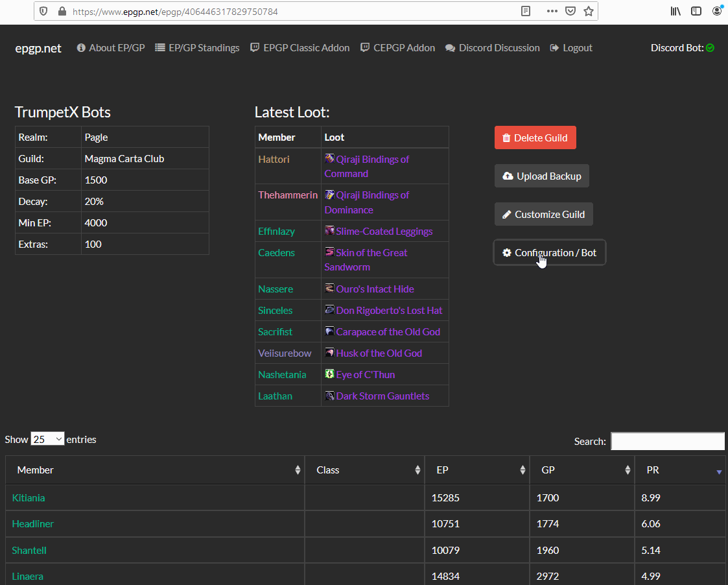Sort the table by the PR column
The image size is (728, 585).
pyautogui.click(x=680, y=470)
